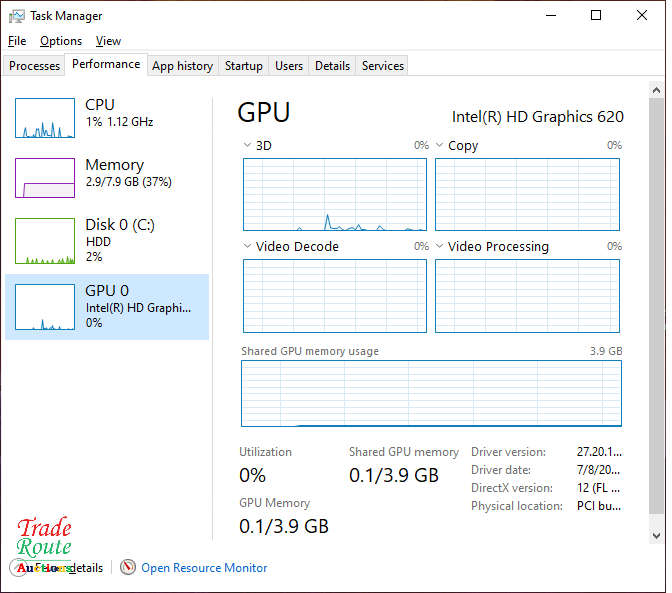Open the Services tab
The height and width of the screenshot is (593, 672).
383,66
